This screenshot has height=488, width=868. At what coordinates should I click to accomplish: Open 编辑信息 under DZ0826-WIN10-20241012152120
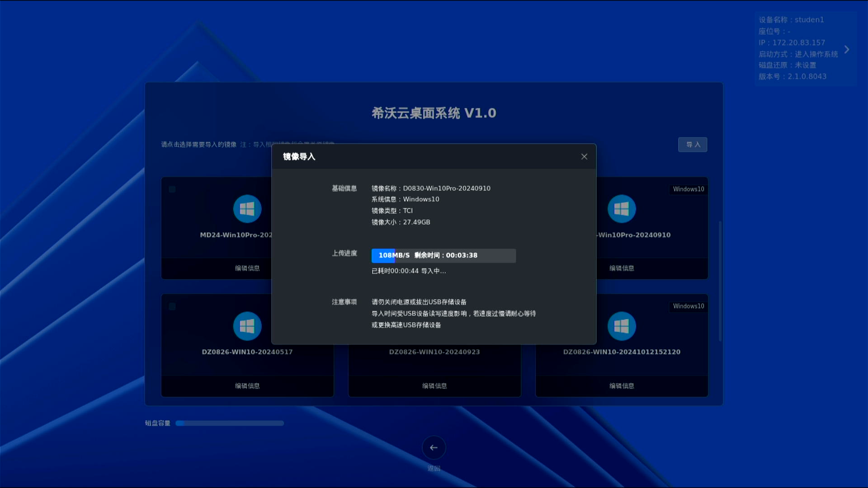coord(622,385)
